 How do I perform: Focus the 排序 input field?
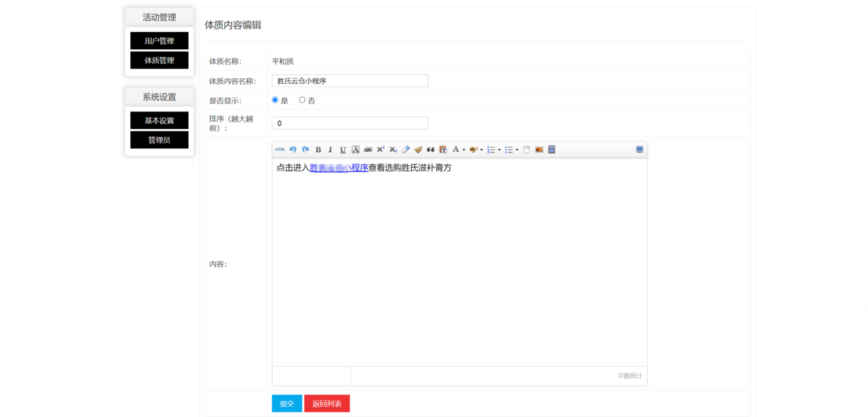pyautogui.click(x=350, y=123)
